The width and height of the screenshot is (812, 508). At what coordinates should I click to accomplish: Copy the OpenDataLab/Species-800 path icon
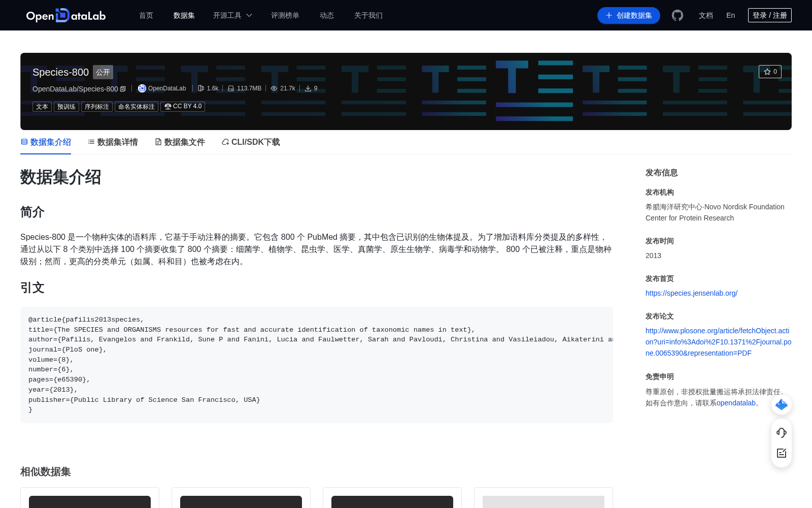pos(123,89)
